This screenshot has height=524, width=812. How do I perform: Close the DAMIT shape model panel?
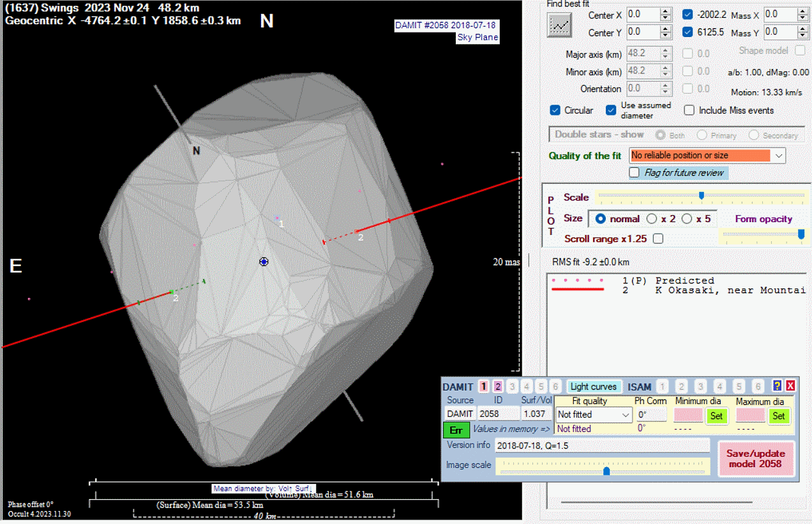click(790, 386)
